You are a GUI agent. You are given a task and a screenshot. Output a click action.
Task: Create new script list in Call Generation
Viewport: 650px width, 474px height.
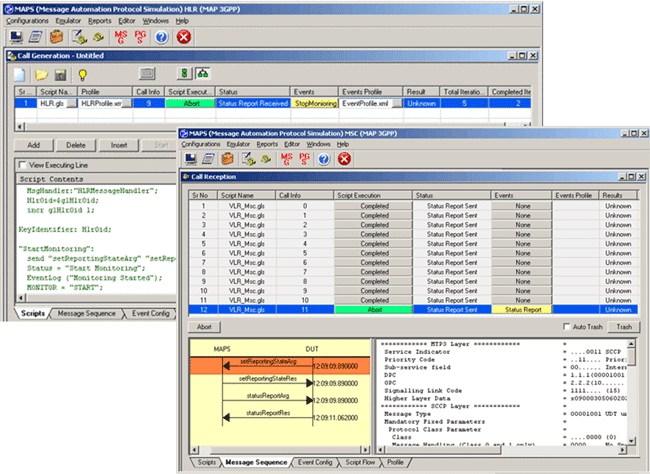[x=19, y=75]
